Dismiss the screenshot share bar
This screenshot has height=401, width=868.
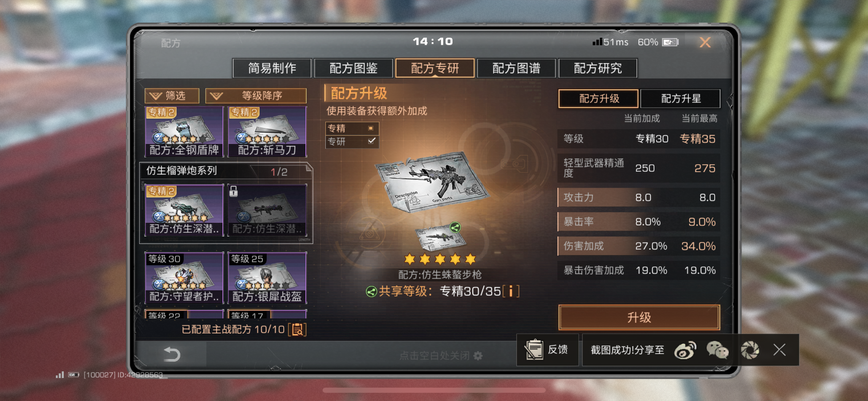[779, 350]
